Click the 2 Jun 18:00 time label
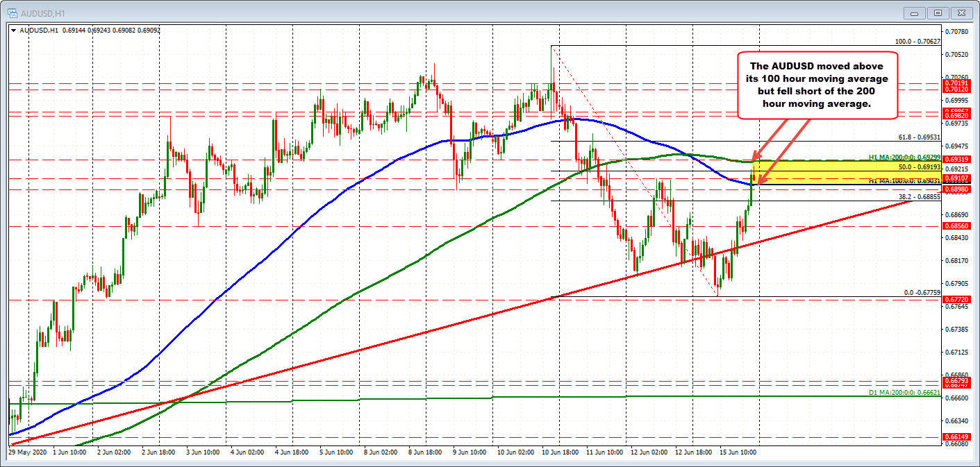 pos(157,451)
